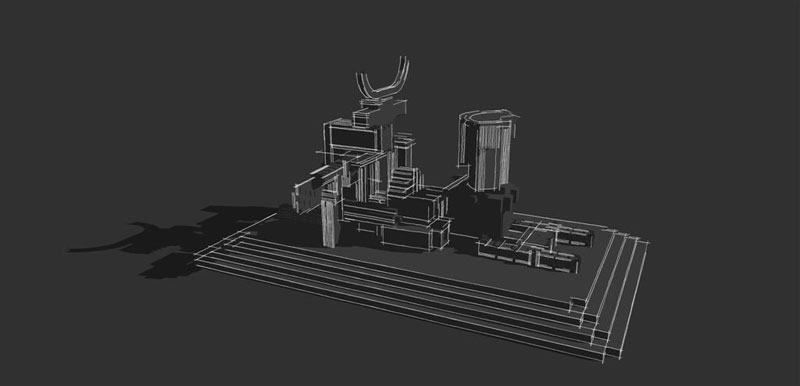Select the cantilevered block protruding to the left
Image resolution: width=800 pixels, height=386 pixels.
(x=315, y=189)
